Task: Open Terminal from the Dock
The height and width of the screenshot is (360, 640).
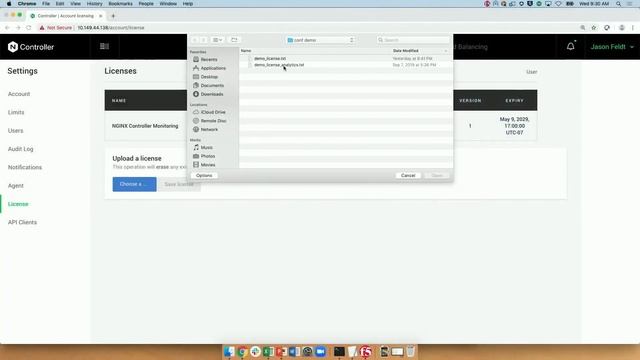Action: pos(339,351)
